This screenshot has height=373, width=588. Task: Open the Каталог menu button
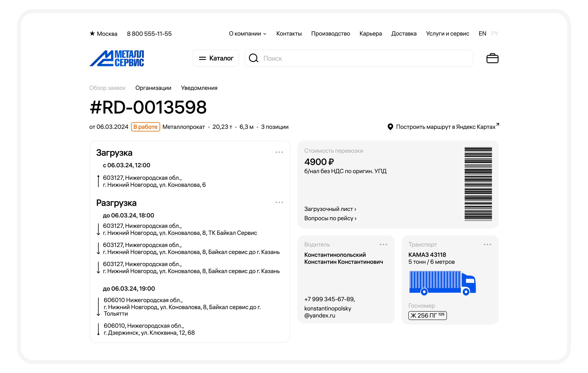tap(216, 58)
